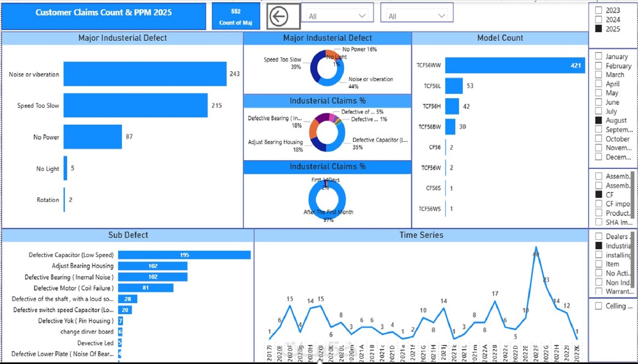Uncheck the 2025 year filter
This screenshot has height=364, width=638.
[599, 29]
